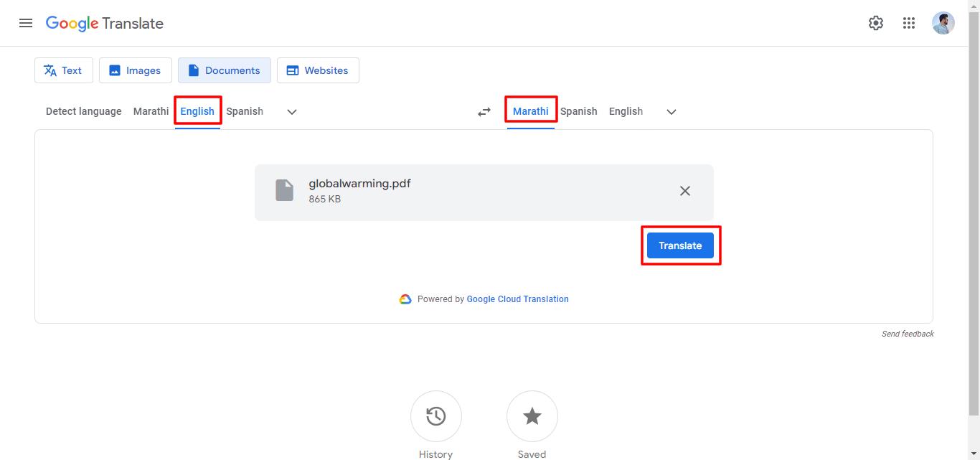Open the main navigation menu
Screen dimensions: 980x460
[x=26, y=22]
